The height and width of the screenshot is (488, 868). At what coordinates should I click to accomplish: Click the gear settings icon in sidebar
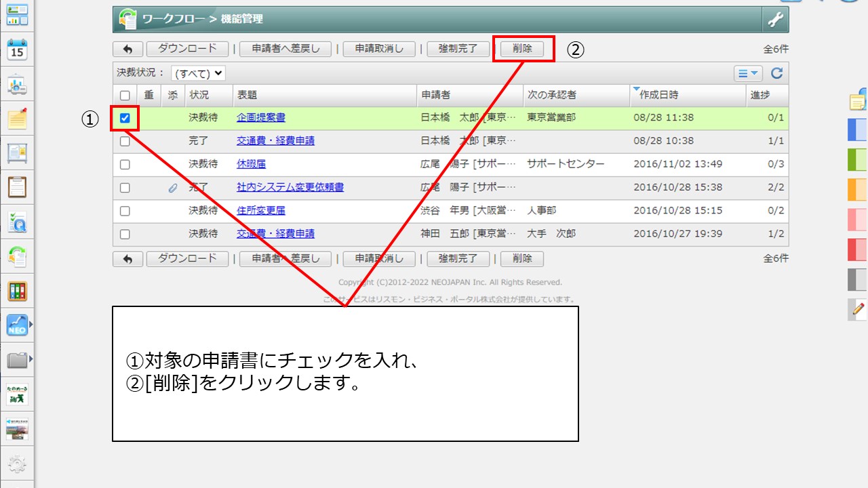click(17, 464)
